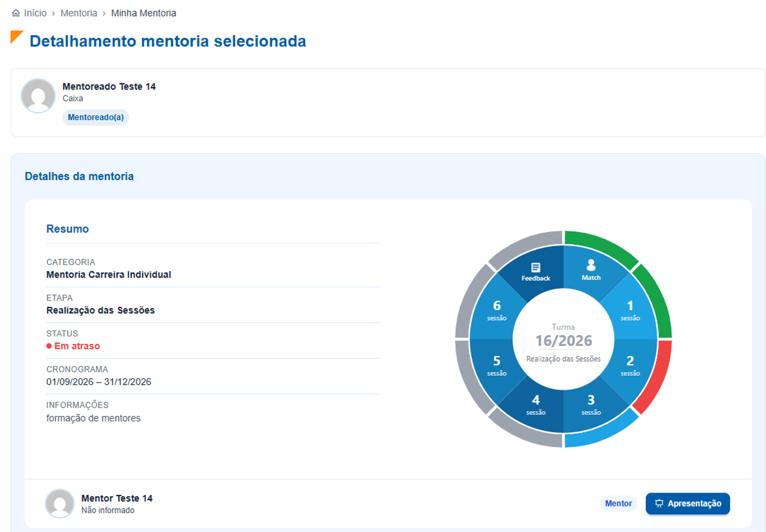The image size is (766, 532).
Task: Select Minha Mentoria breadcrumb item
Action: (144, 13)
